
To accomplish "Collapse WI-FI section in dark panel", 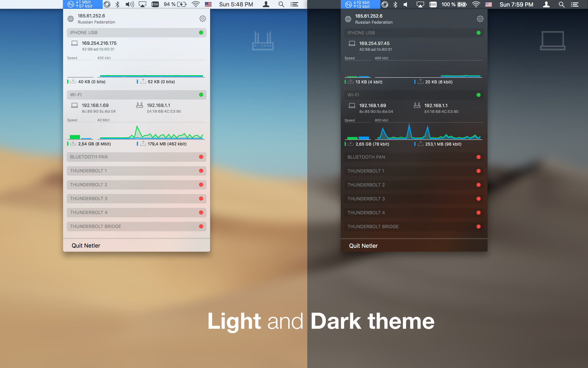I will point(414,95).
